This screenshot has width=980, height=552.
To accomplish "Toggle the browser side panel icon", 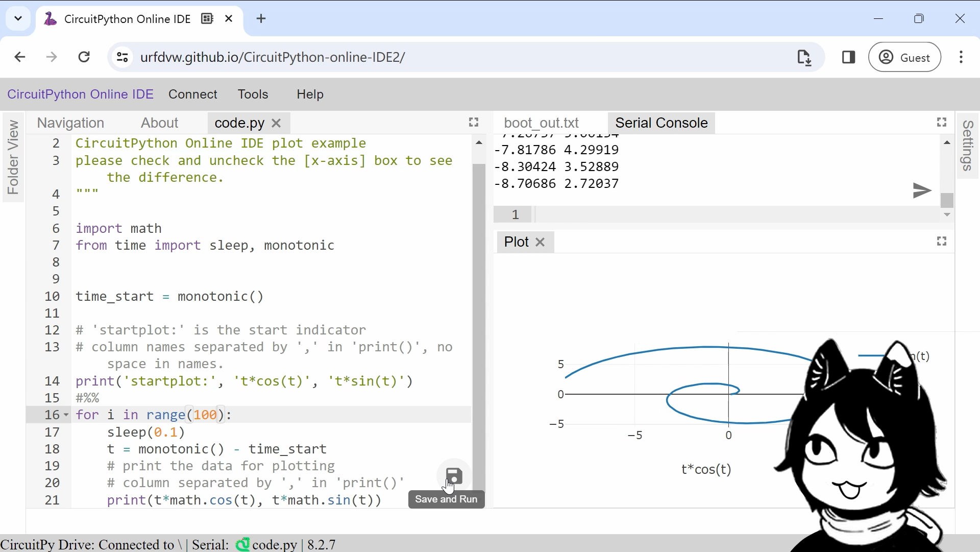I will (849, 57).
